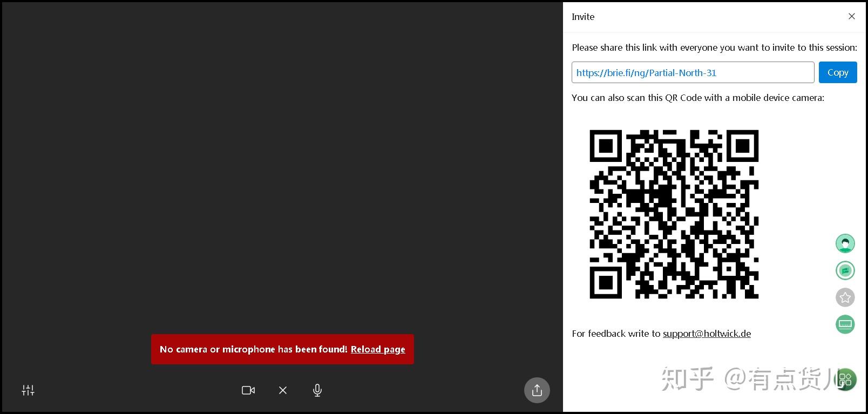The height and width of the screenshot is (414, 868).
Task: Click the round share invite button
Action: point(537,390)
